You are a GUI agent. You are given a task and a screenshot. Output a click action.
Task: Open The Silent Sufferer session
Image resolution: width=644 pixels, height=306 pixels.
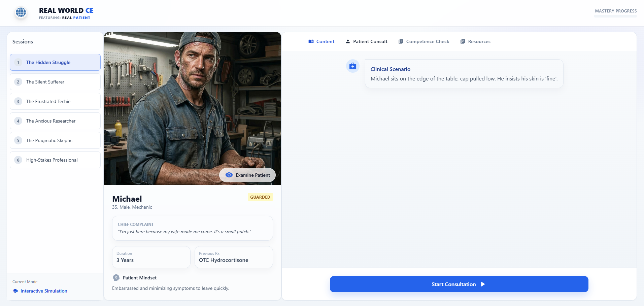click(x=55, y=82)
